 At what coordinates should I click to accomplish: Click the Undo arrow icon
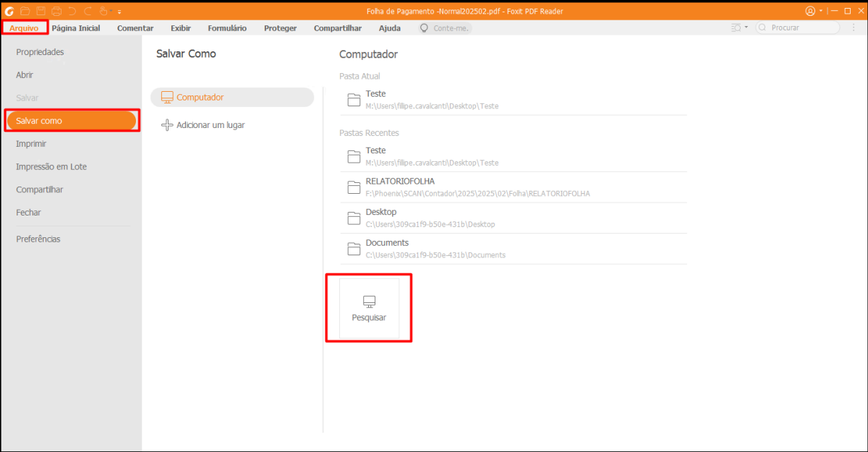tap(72, 11)
